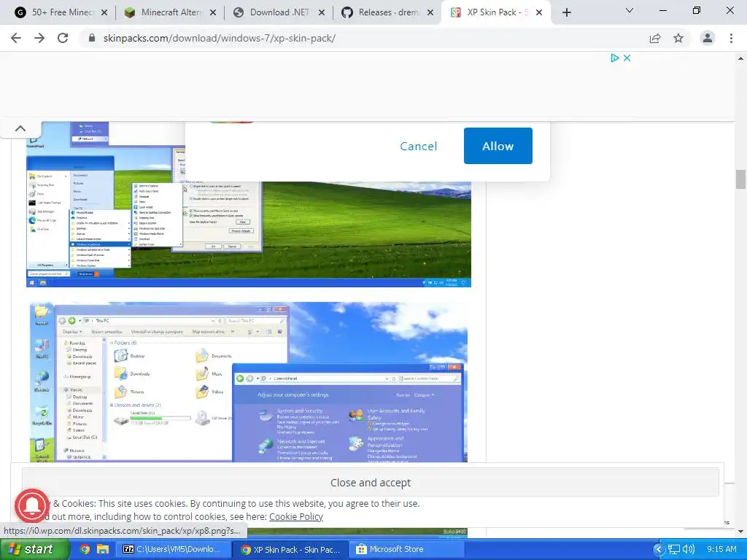Click the scrollbar up arrow

(740, 58)
